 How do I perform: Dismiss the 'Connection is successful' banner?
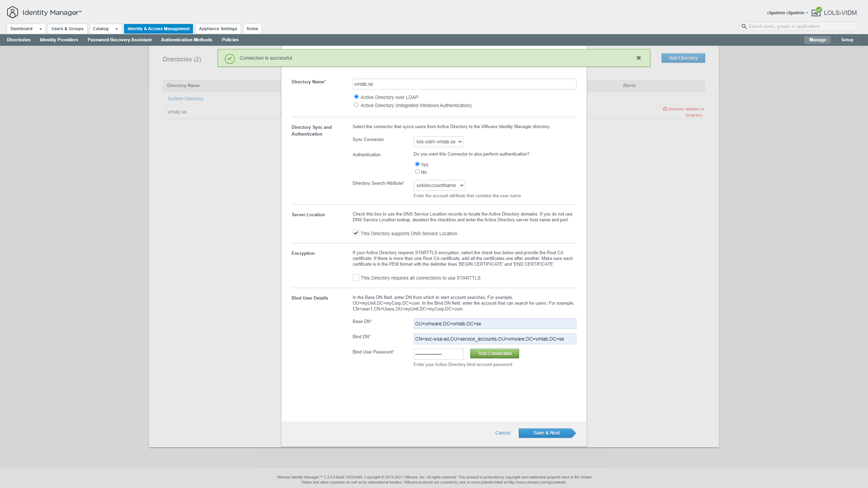click(638, 58)
